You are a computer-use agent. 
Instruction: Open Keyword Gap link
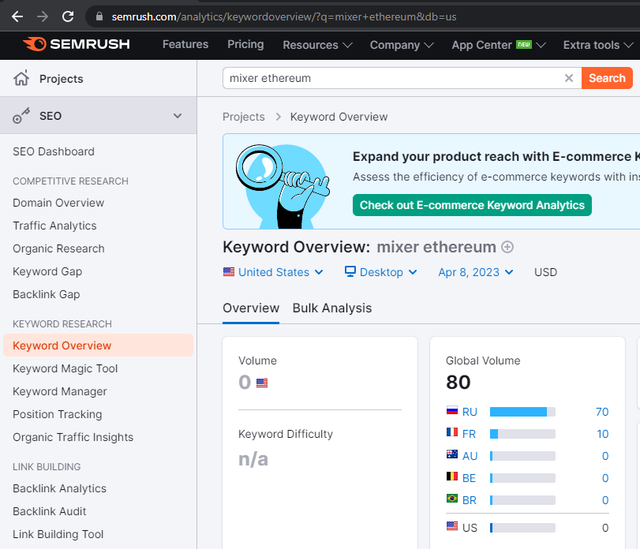click(47, 271)
